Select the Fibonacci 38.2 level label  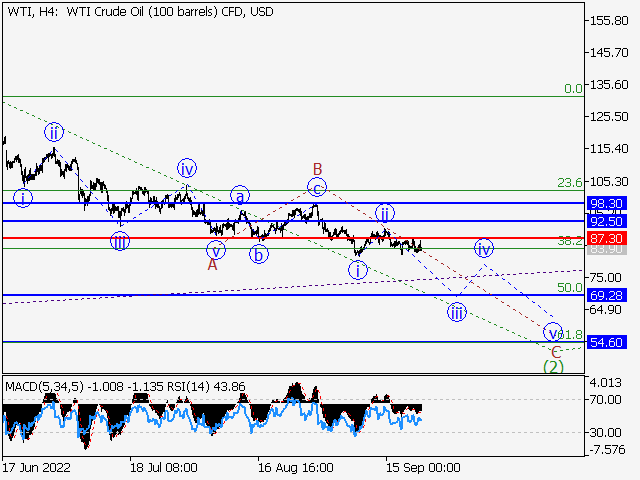pos(570,241)
